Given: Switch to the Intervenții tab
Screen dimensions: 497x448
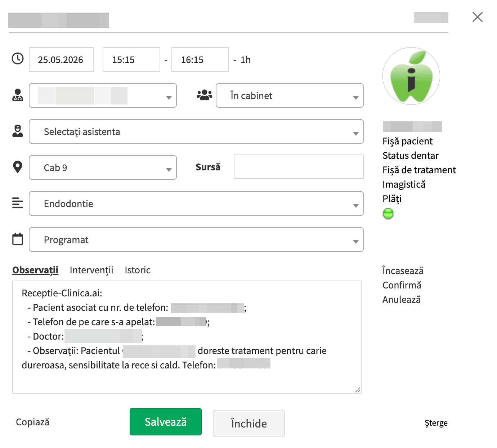Looking at the screenshot, I should [x=91, y=270].
